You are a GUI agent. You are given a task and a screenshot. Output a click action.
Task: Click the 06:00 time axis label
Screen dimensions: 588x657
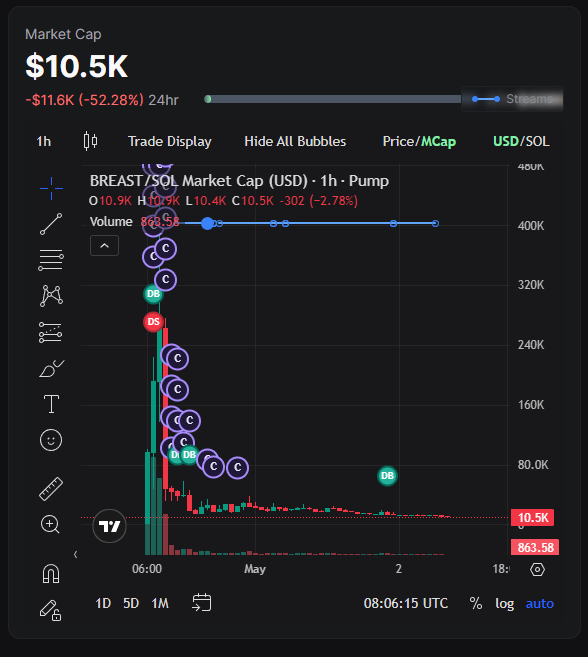coord(147,569)
